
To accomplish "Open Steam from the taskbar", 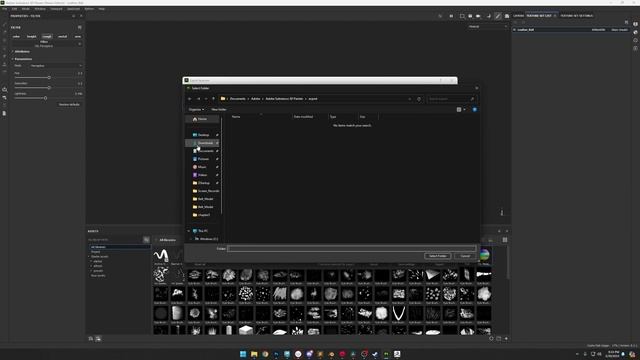I will [x=375, y=354].
